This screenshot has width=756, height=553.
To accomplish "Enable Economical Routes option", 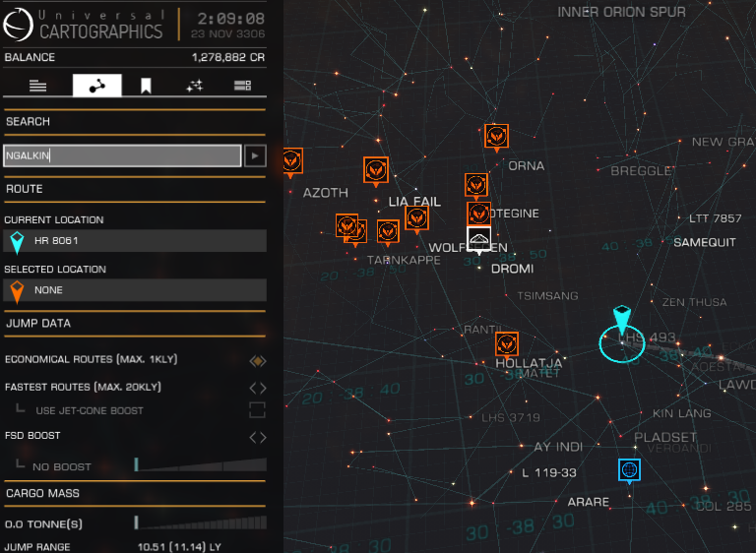I will click(258, 361).
